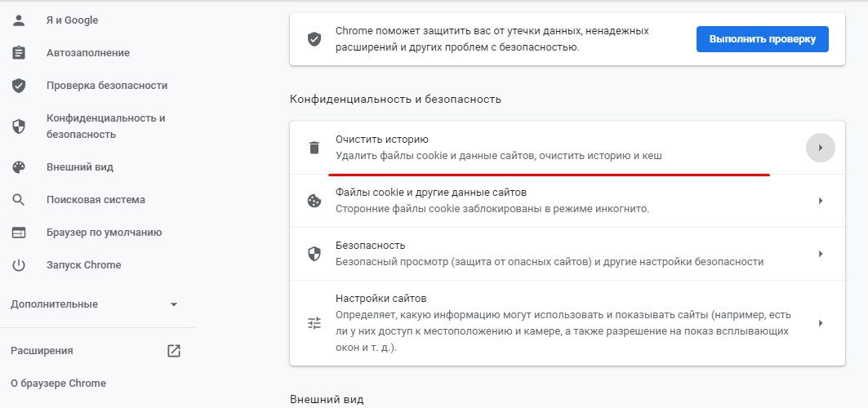Run the Выполнить проверку safety check

[x=763, y=39]
